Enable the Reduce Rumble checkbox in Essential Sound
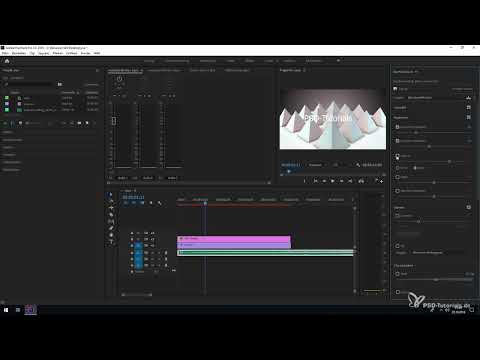 point(397,141)
